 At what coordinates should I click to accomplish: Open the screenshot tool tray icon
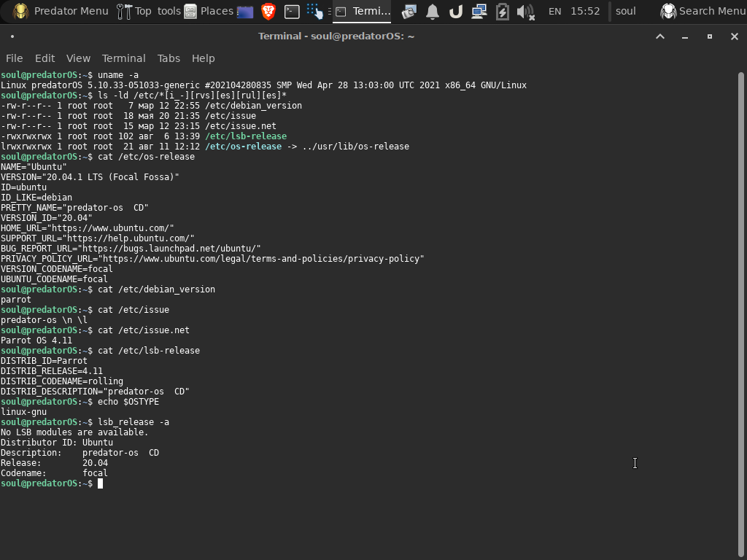click(x=409, y=12)
